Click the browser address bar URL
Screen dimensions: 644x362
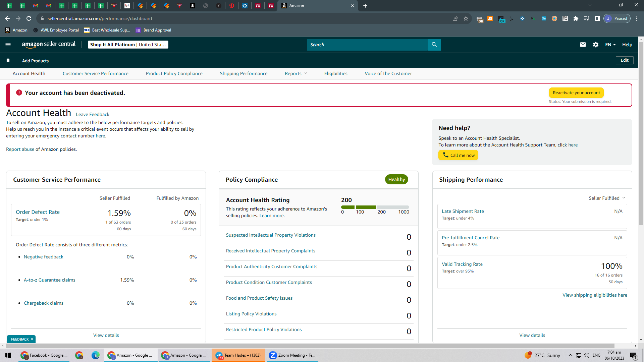(x=100, y=18)
